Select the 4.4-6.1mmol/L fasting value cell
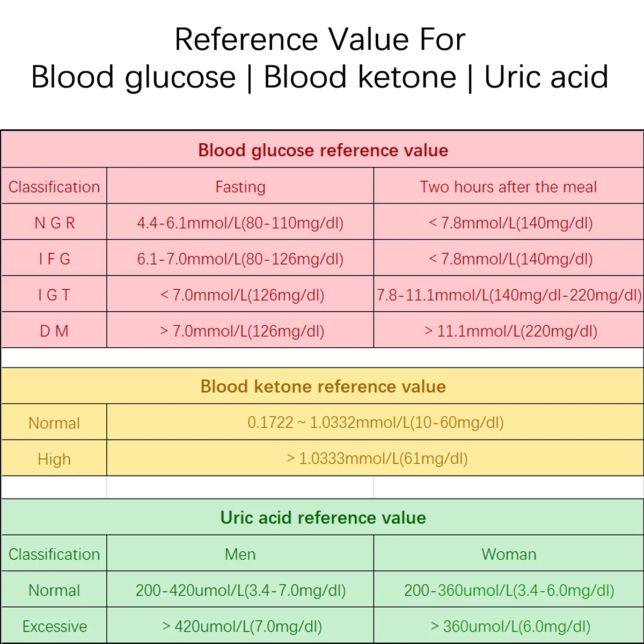 (240, 223)
